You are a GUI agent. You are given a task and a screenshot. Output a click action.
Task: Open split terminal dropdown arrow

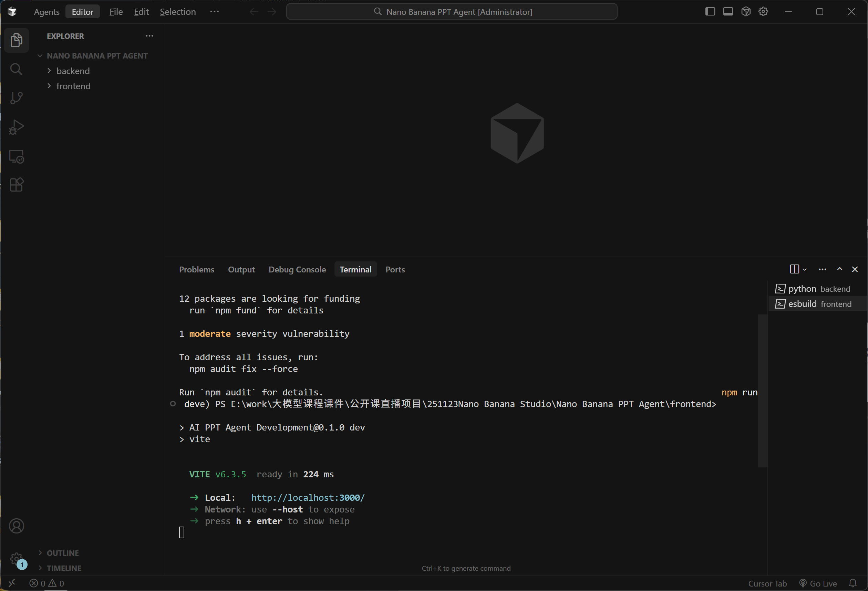pos(805,270)
